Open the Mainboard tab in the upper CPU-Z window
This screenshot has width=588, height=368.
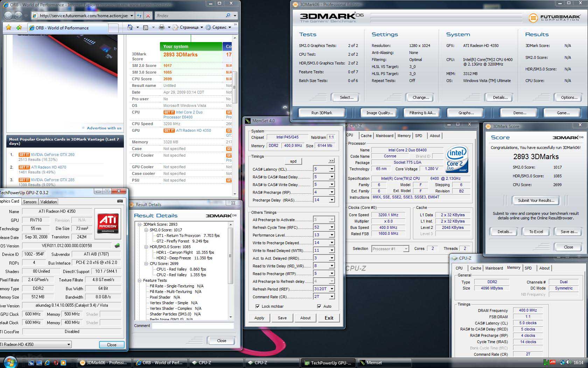(384, 136)
